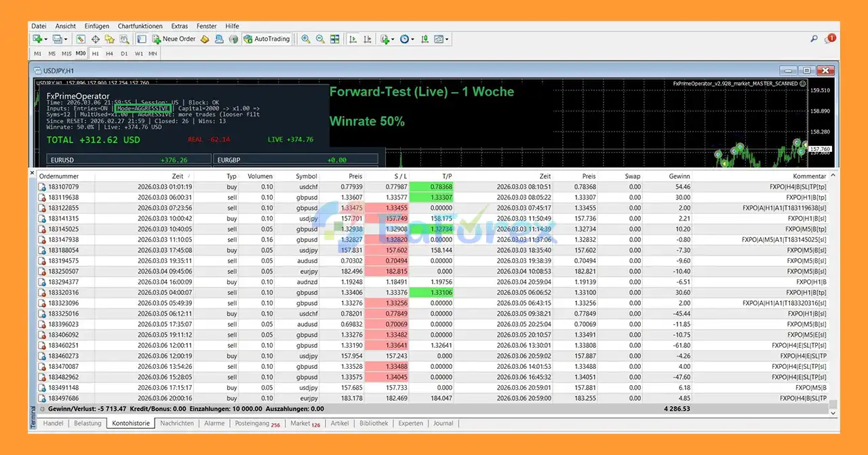Close the Terminal panel with X
The width and height of the screenshot is (868, 455).
[x=32, y=173]
